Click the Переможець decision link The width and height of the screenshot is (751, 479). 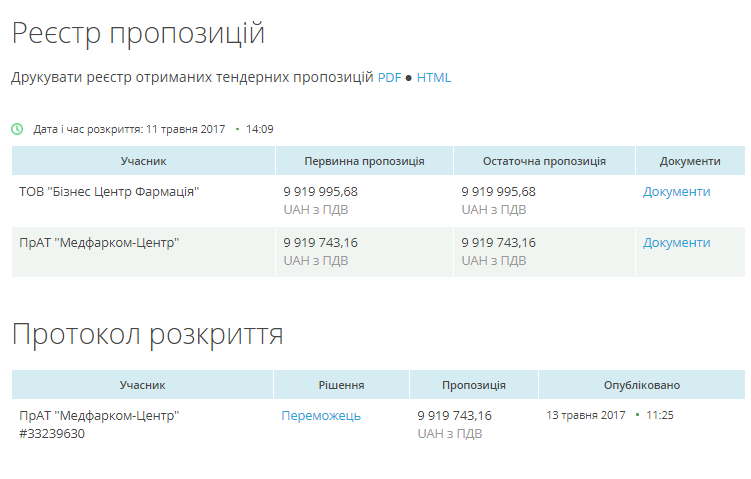[x=320, y=415]
